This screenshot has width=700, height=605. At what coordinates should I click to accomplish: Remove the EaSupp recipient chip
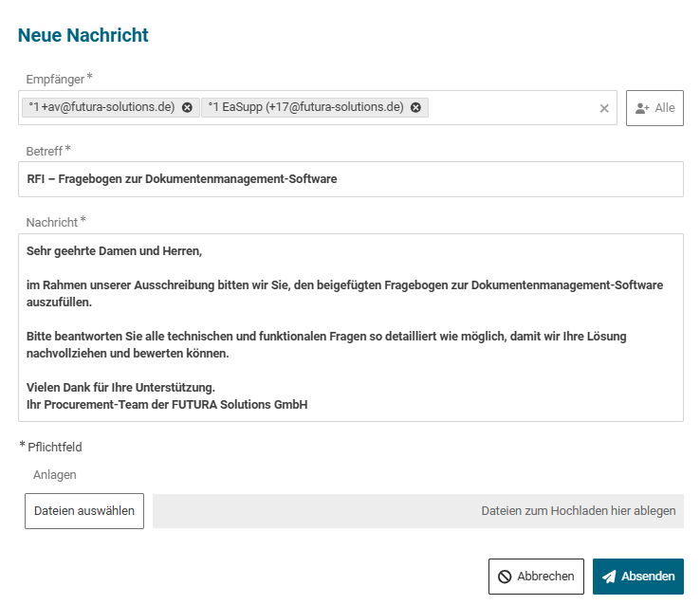pyautogui.click(x=415, y=107)
